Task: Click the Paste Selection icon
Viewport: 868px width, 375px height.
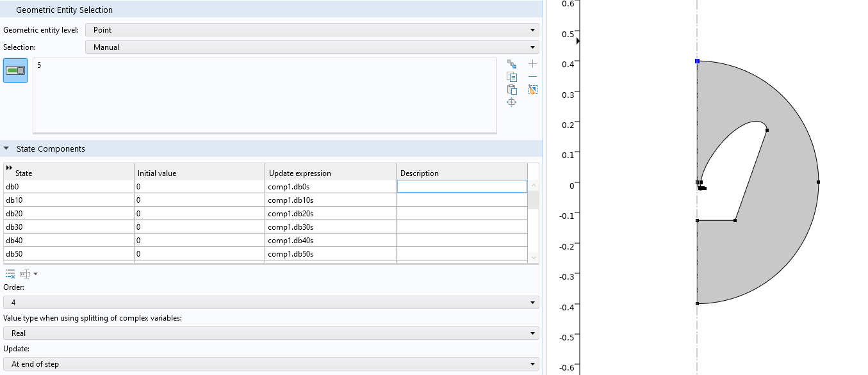Action: 511,90
